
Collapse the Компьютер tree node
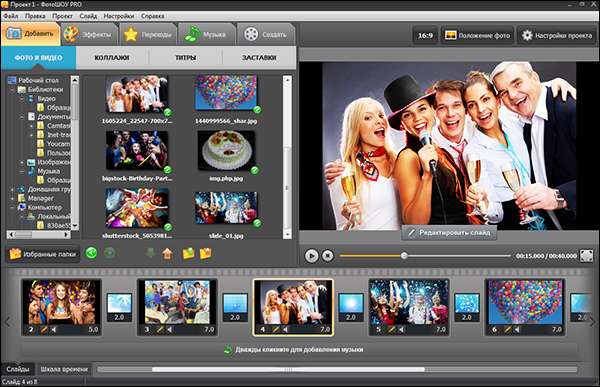(x=13, y=207)
